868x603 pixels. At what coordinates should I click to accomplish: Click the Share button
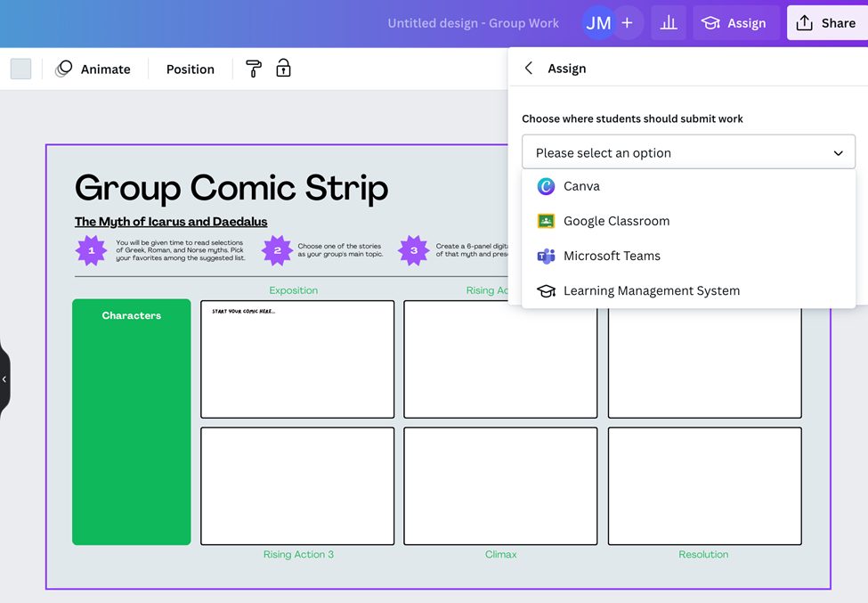click(x=826, y=22)
